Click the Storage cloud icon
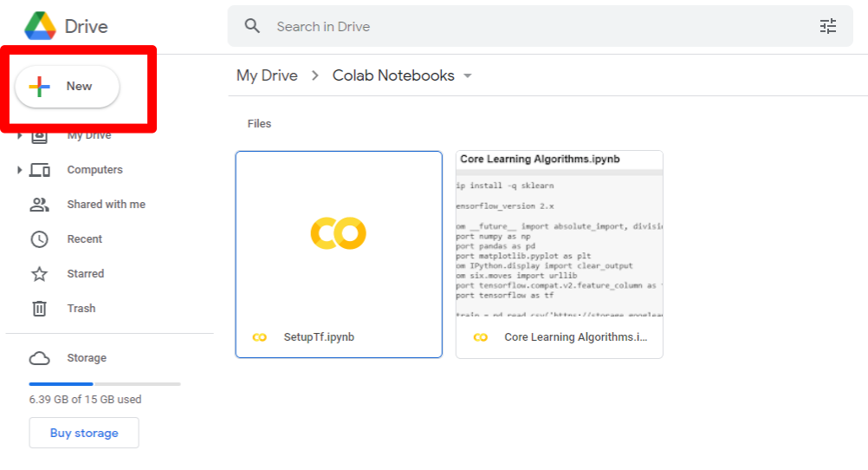 [x=40, y=358]
